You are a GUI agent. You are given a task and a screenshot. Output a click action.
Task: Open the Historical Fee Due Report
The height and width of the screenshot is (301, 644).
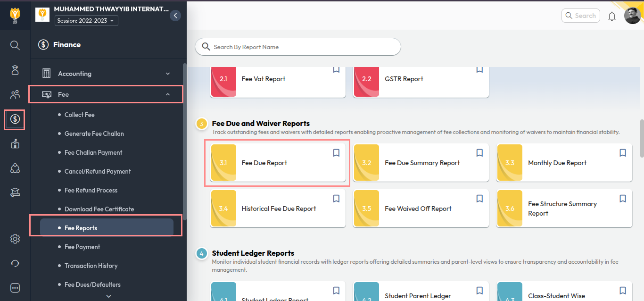coord(278,209)
